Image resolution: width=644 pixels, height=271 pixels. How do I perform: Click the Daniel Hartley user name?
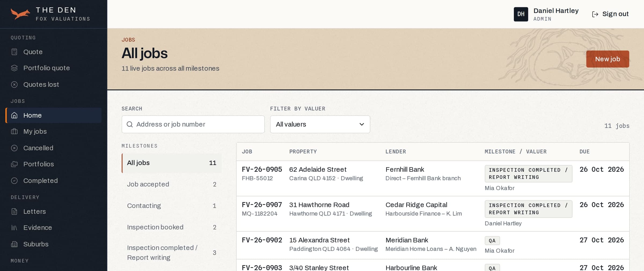(x=556, y=11)
